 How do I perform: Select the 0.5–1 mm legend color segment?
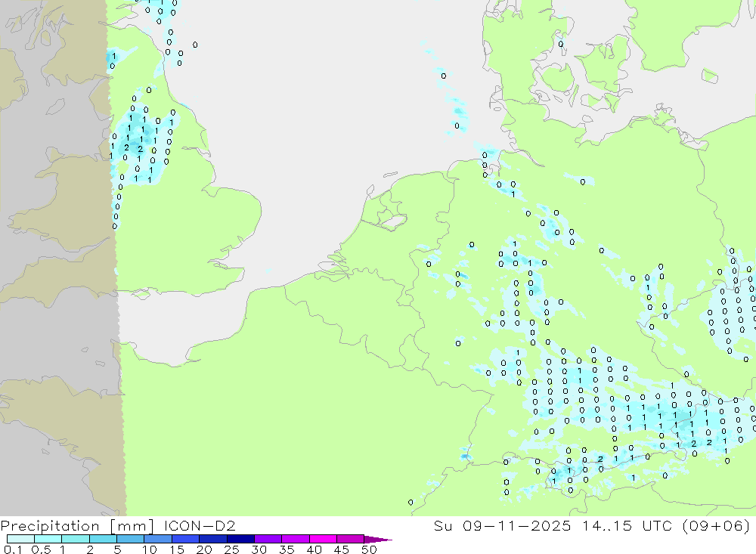pos(48,539)
